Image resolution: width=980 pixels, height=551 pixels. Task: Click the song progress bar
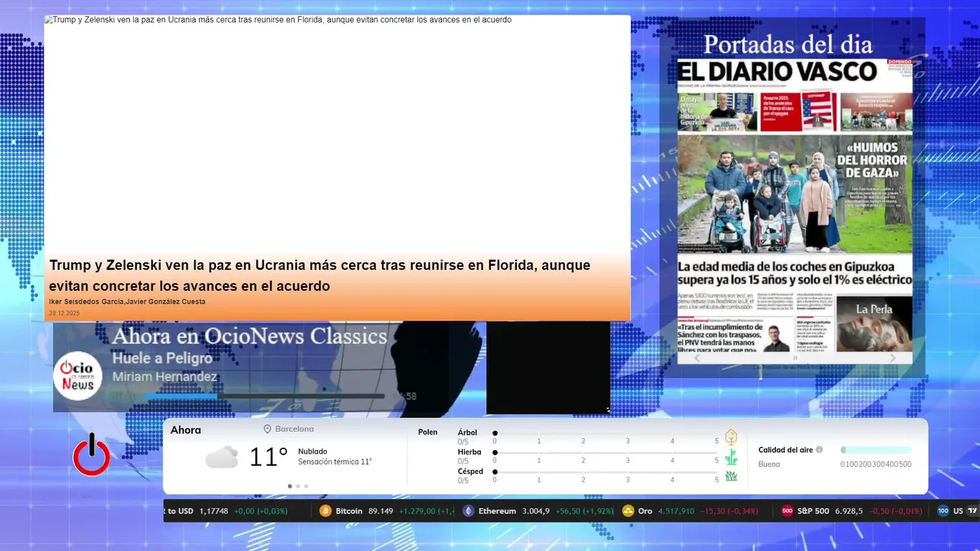(x=264, y=396)
